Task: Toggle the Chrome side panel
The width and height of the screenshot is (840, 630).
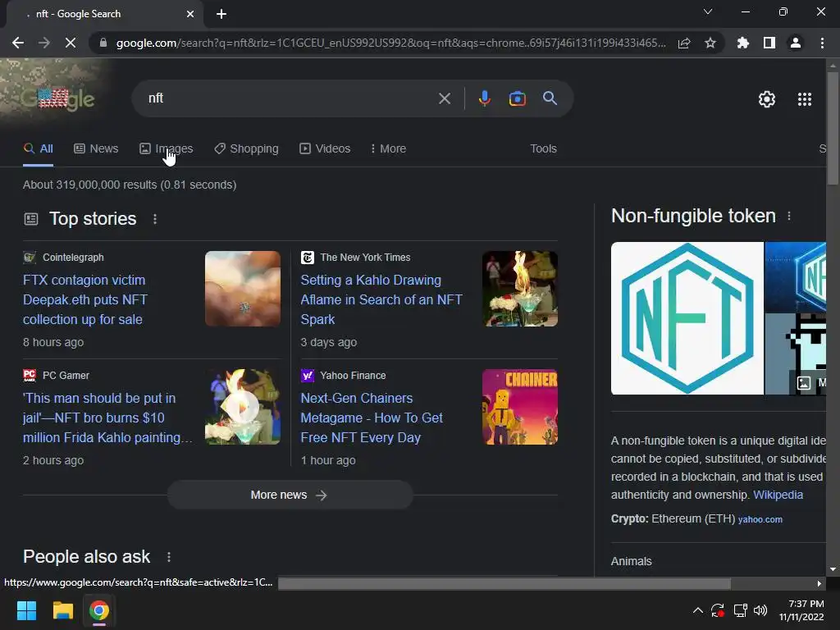Action: coord(769,43)
